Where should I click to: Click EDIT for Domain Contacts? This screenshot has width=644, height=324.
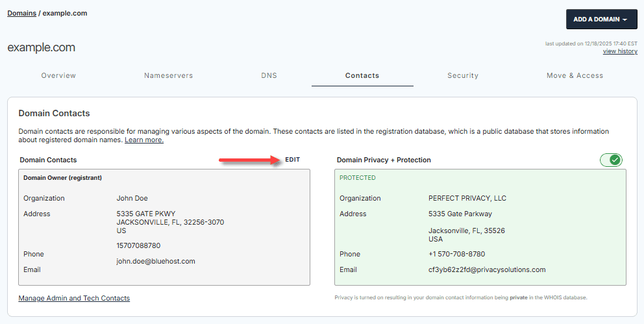coord(292,160)
